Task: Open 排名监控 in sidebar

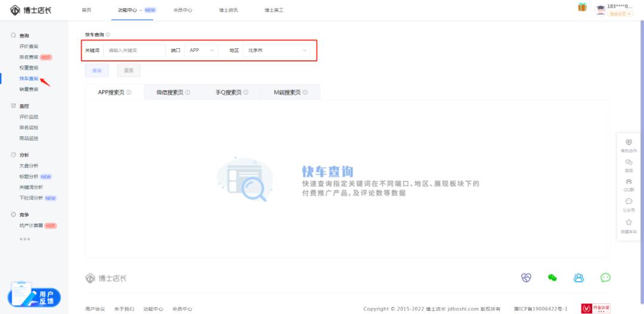Action: coord(29,128)
